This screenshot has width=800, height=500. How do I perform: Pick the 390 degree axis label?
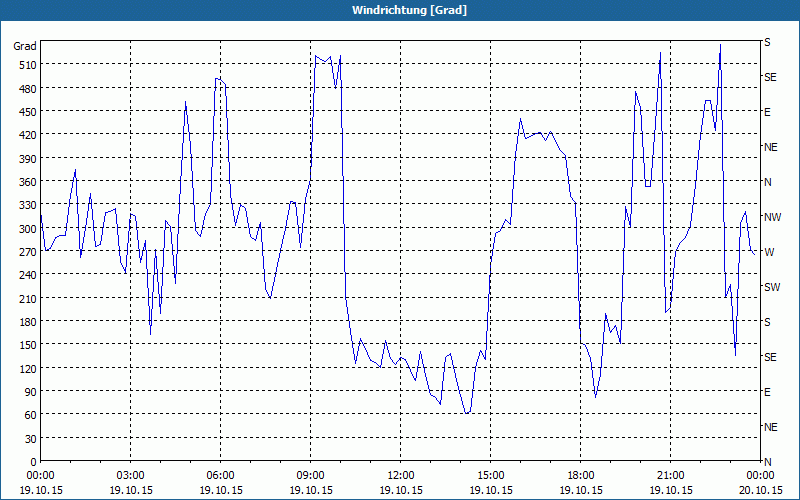28,159
